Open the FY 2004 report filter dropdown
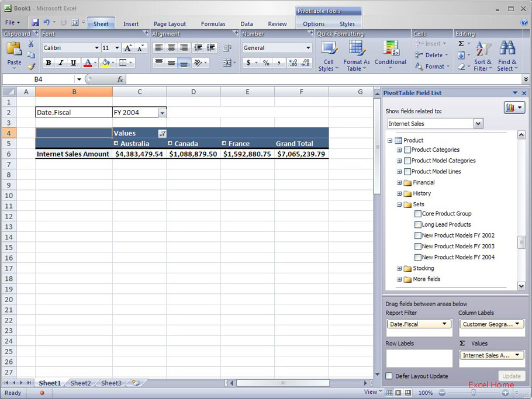 [x=162, y=113]
